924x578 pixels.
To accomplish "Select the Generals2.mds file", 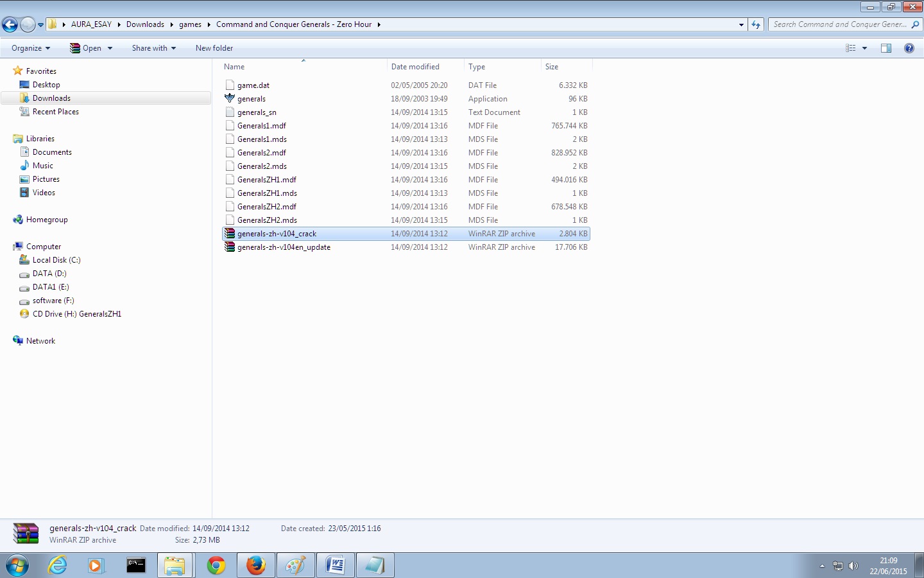I will pyautogui.click(x=262, y=166).
